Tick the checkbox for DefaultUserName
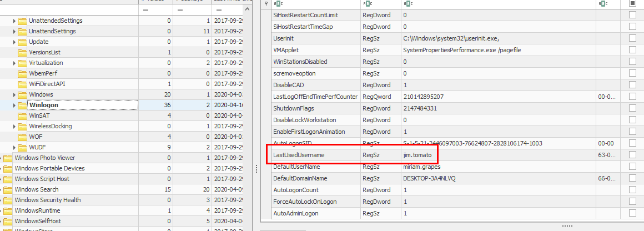The image size is (644, 231). click(x=632, y=167)
